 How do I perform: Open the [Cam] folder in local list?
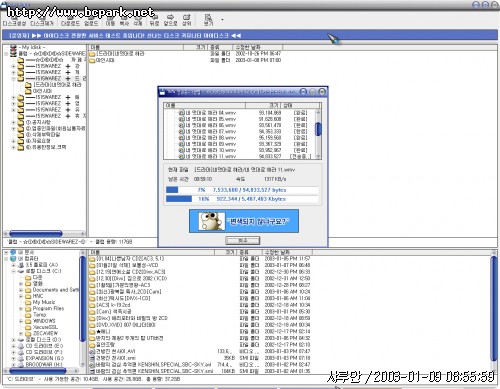tap(110, 312)
